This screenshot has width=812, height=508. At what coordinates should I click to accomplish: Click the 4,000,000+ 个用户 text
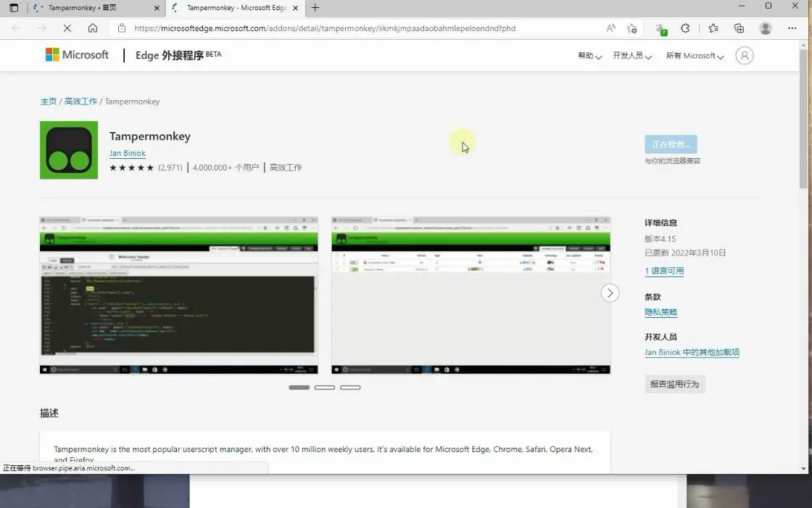[x=225, y=168]
